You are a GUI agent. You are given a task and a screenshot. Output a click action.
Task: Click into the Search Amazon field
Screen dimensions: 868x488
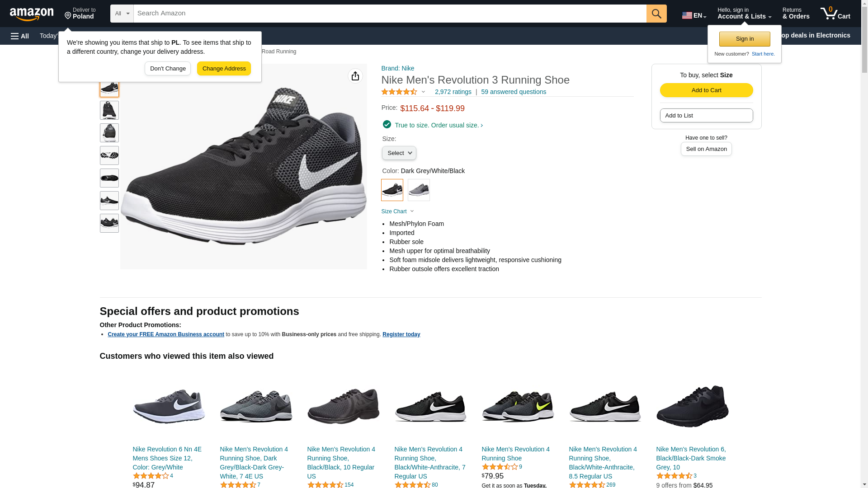(390, 14)
